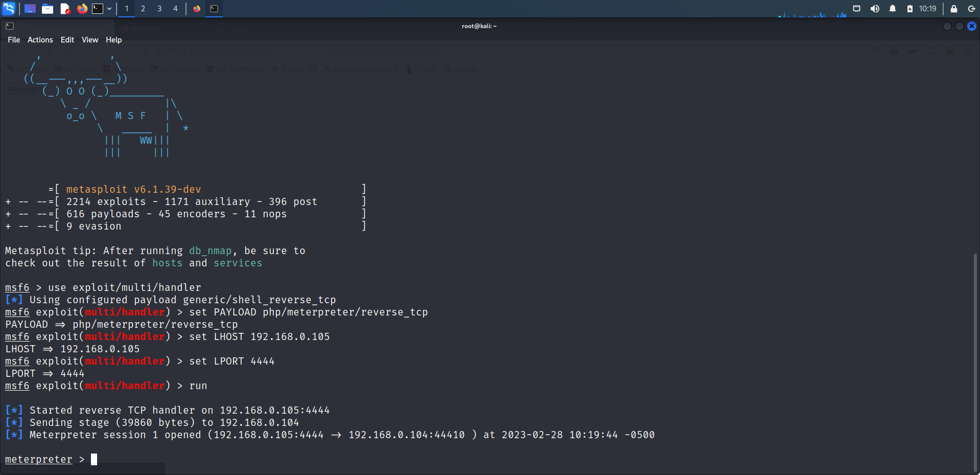Image resolution: width=980 pixels, height=475 pixels.
Task: Launch the text editor from the panel
Action: [65, 9]
